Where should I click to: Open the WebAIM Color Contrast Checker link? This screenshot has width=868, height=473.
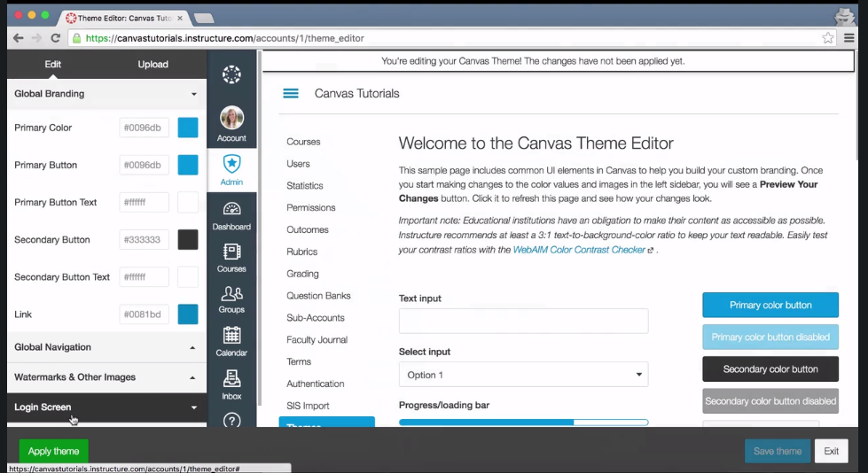click(579, 250)
